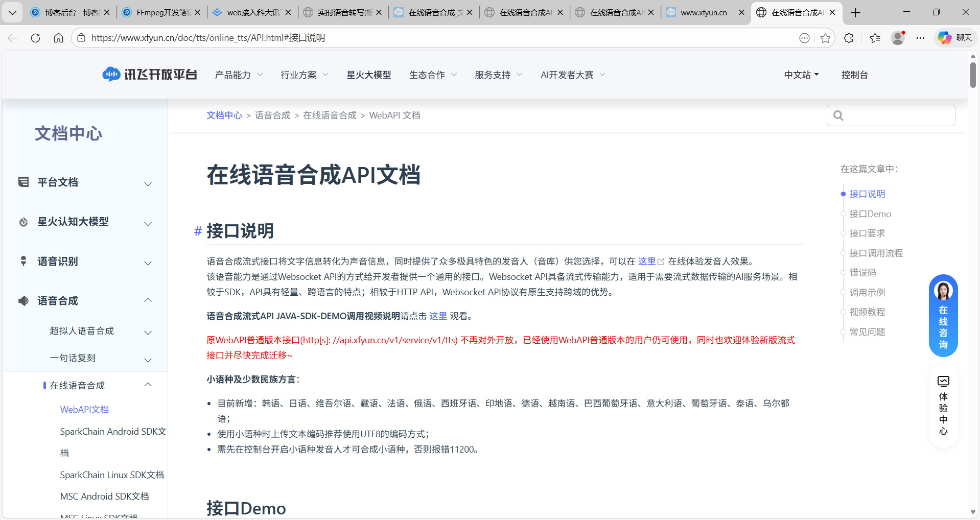Image resolution: width=980 pixels, height=520 pixels.
Task: Expand the 平台文档 sidebar section
Action: click(x=148, y=184)
